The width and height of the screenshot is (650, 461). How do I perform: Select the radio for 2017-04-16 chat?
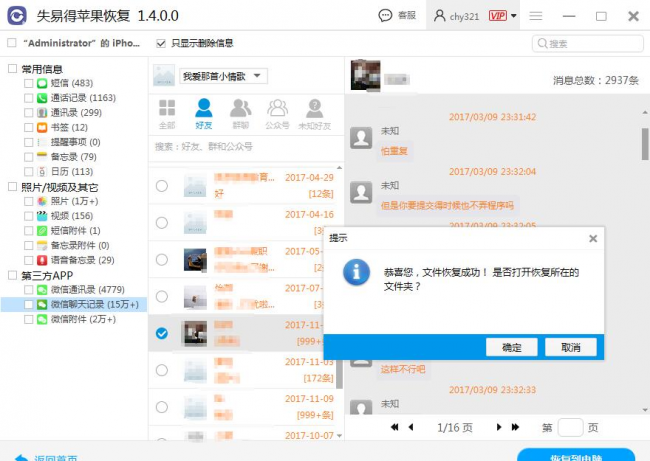coord(162,223)
